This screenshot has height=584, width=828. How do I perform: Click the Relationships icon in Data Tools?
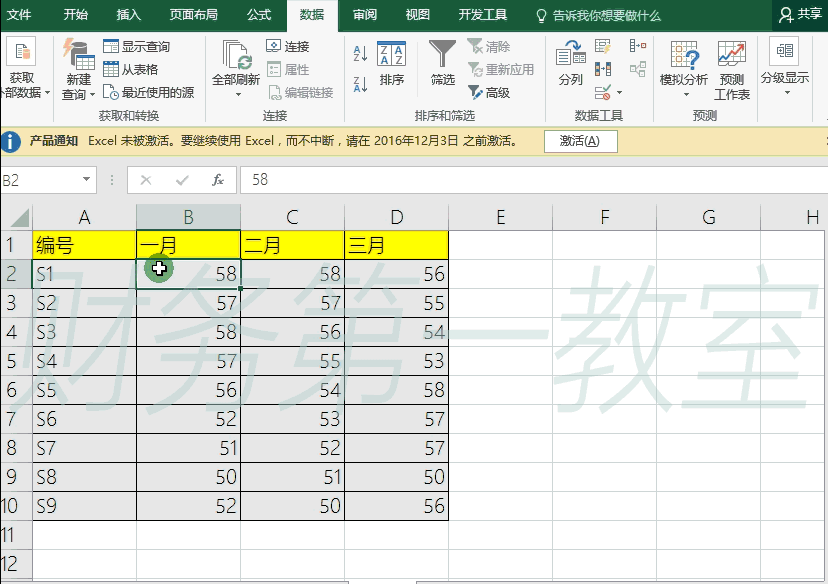(637, 69)
